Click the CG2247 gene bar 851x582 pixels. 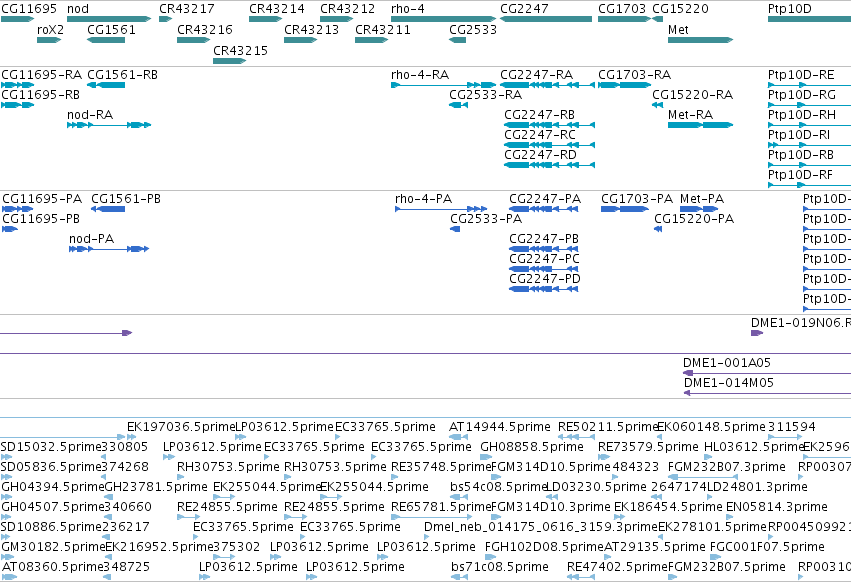click(546, 19)
